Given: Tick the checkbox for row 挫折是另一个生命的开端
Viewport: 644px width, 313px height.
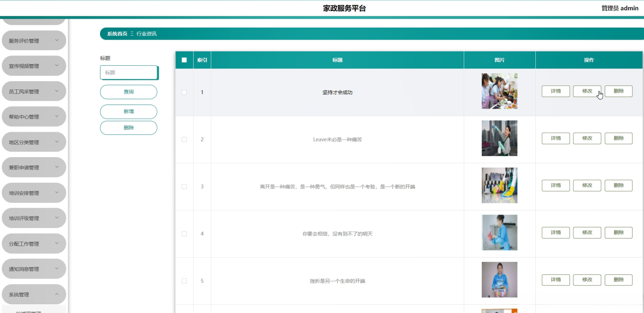Looking at the screenshot, I should pyautogui.click(x=184, y=281).
